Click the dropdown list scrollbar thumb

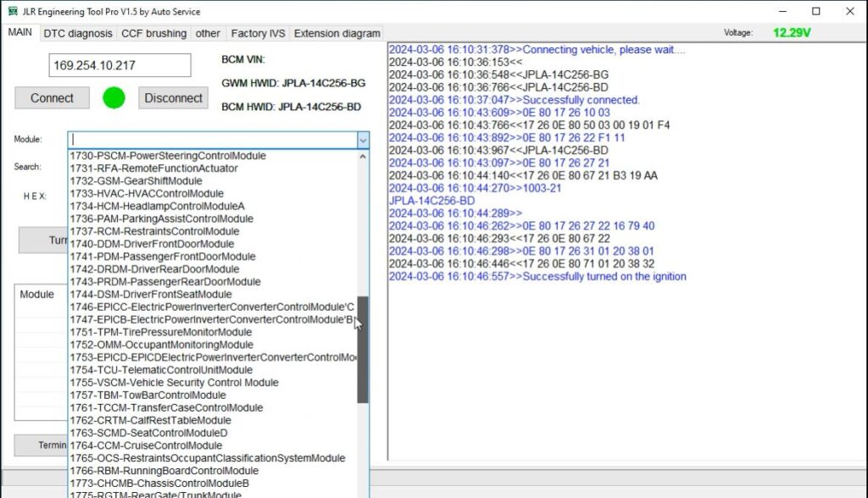tap(363, 350)
